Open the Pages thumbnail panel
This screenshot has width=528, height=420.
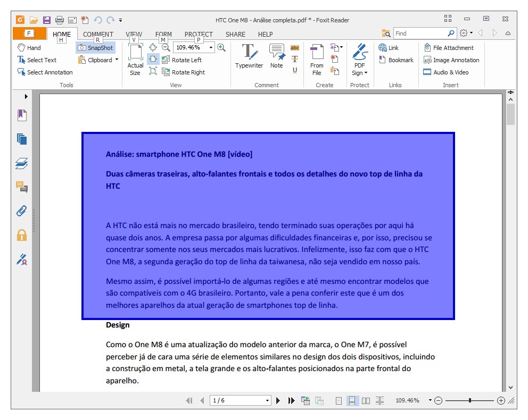point(22,139)
